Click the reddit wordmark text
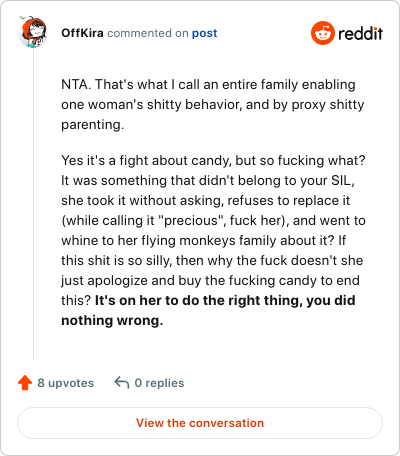400x456 pixels. pyautogui.click(x=360, y=33)
